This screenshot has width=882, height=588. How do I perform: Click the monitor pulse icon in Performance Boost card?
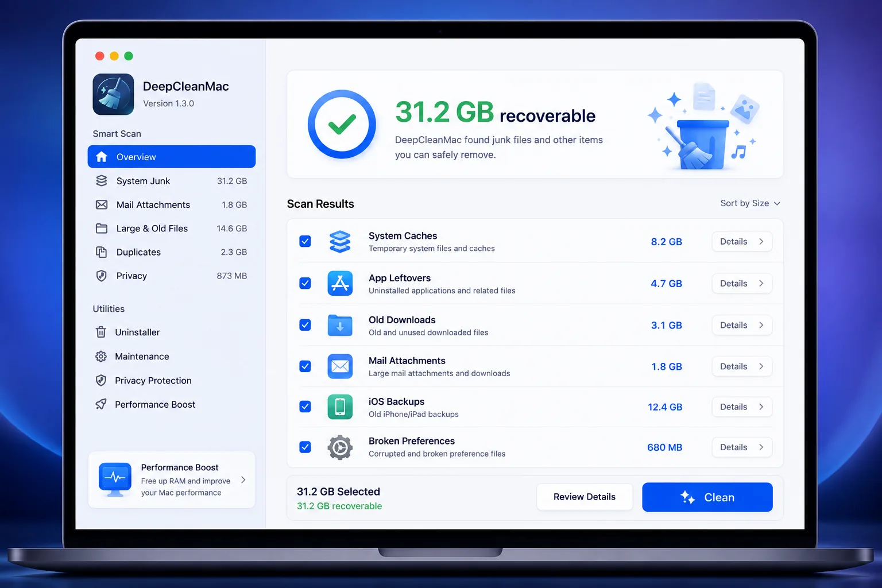click(x=115, y=479)
